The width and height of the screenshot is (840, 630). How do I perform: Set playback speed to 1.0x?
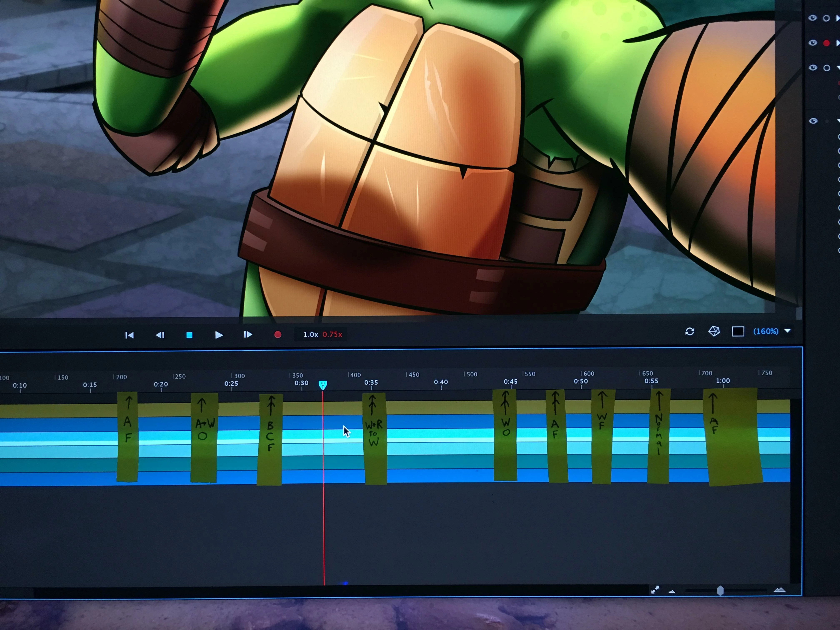pos(310,335)
